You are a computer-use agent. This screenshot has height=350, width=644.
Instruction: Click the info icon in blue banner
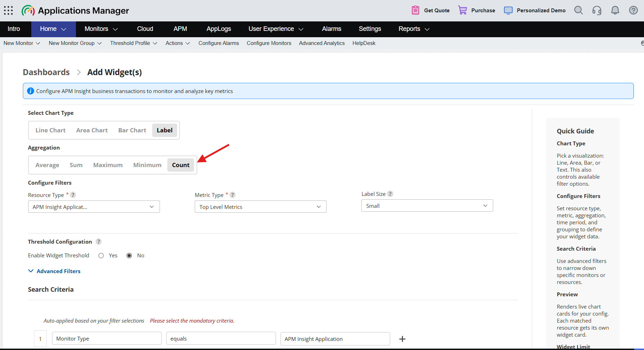tap(31, 91)
